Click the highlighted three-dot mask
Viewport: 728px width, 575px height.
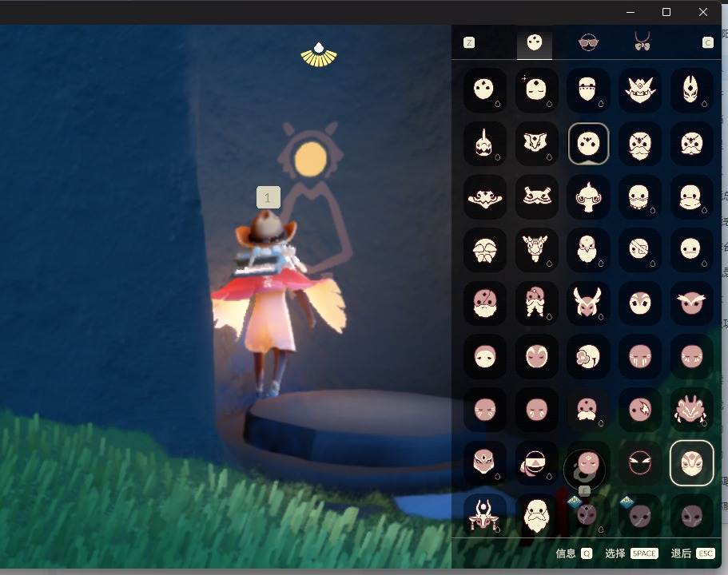tap(588, 144)
